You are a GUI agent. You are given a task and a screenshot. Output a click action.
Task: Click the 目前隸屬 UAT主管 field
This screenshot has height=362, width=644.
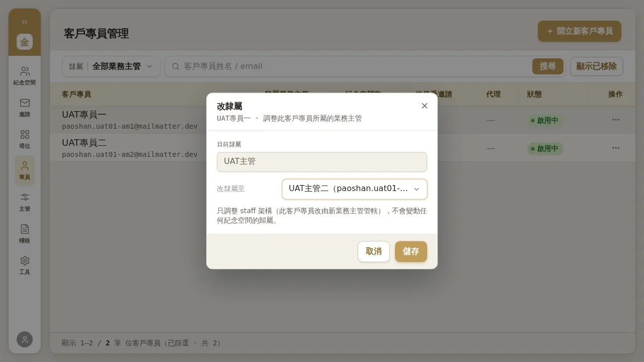click(x=322, y=162)
